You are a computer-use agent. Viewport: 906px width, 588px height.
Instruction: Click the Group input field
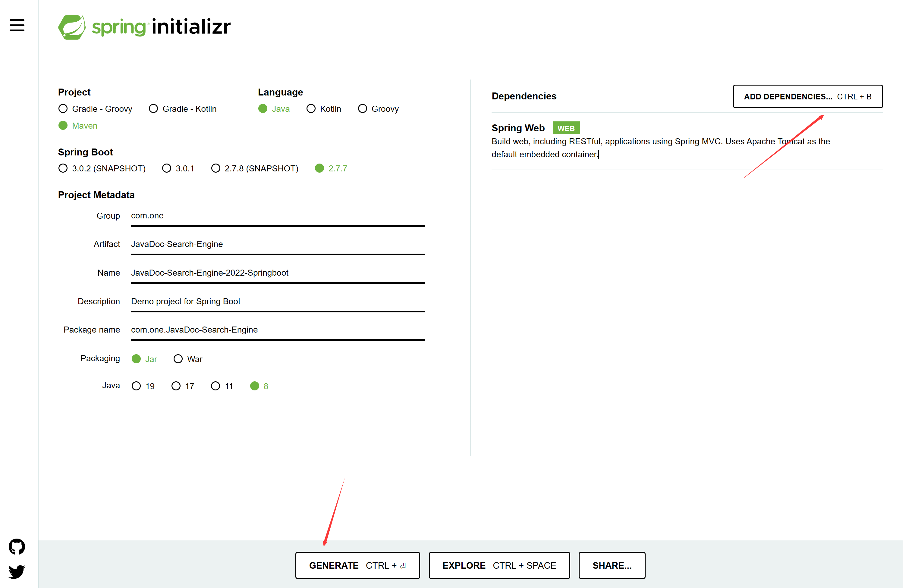coord(278,216)
